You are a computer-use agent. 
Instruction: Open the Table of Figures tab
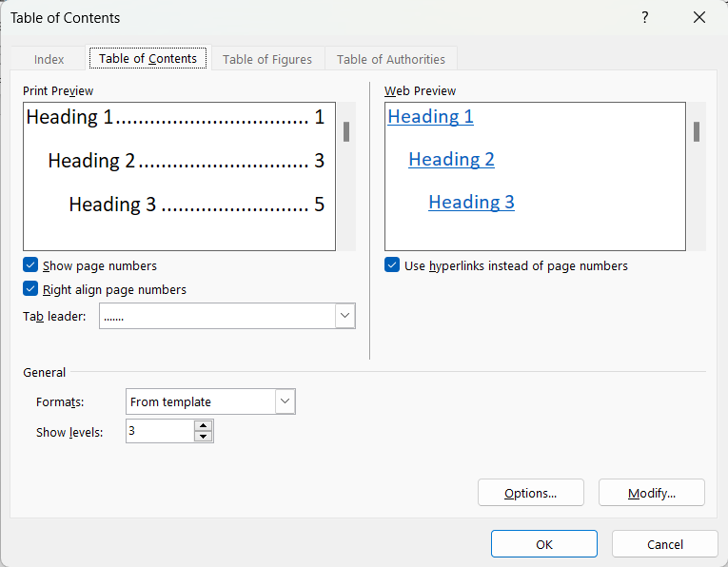pos(267,59)
